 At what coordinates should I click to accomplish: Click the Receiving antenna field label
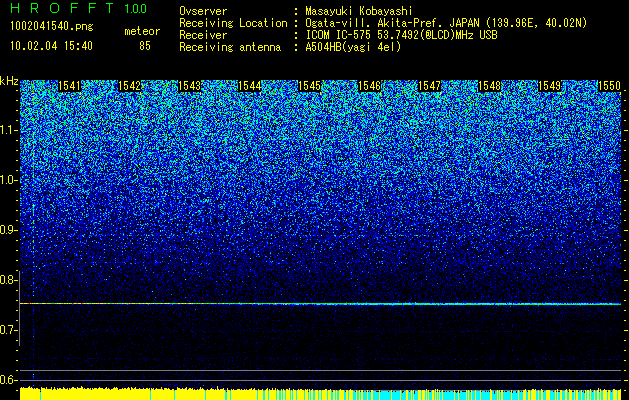pyautogui.click(x=230, y=47)
